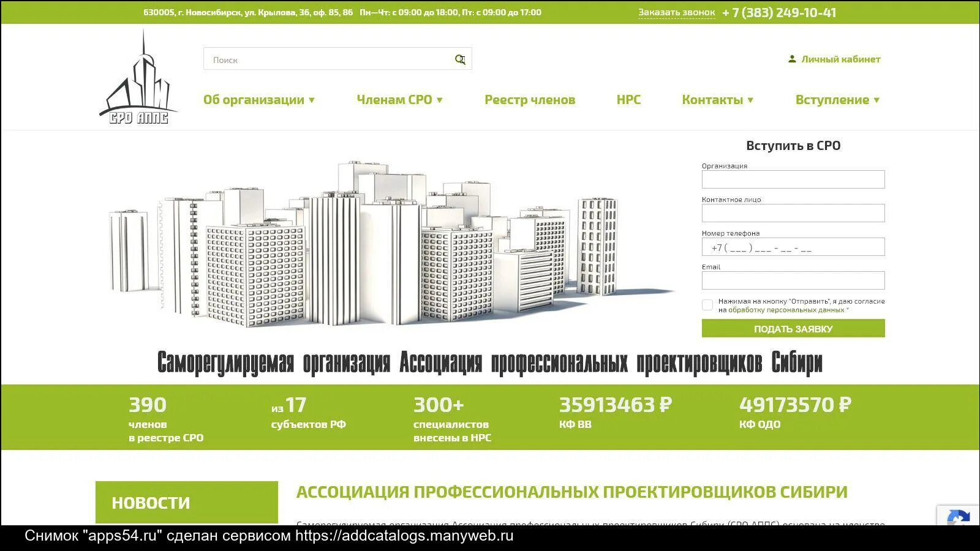The height and width of the screenshot is (551, 980).
Task: Open the Личный кабинет link
Action: (x=841, y=59)
